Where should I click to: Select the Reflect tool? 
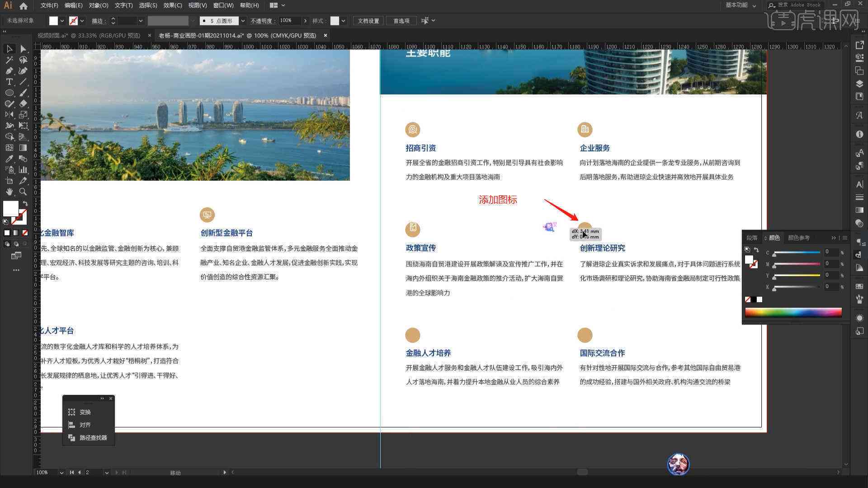pos(9,115)
